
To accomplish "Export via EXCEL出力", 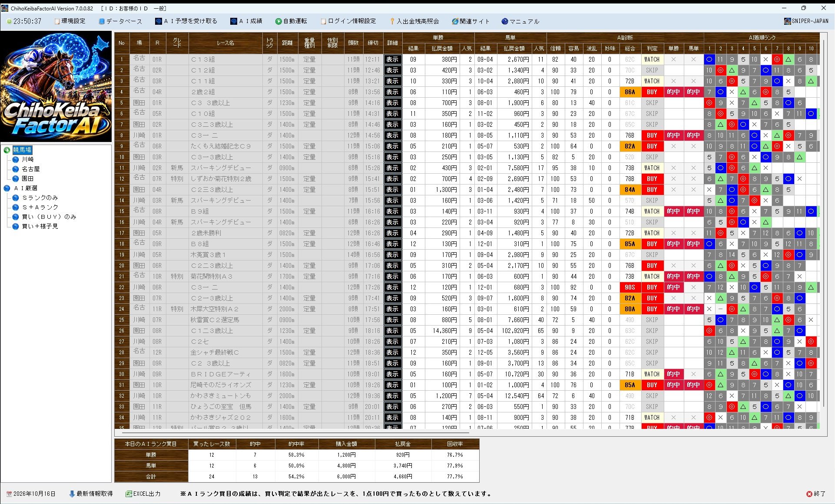I will [x=143, y=494].
